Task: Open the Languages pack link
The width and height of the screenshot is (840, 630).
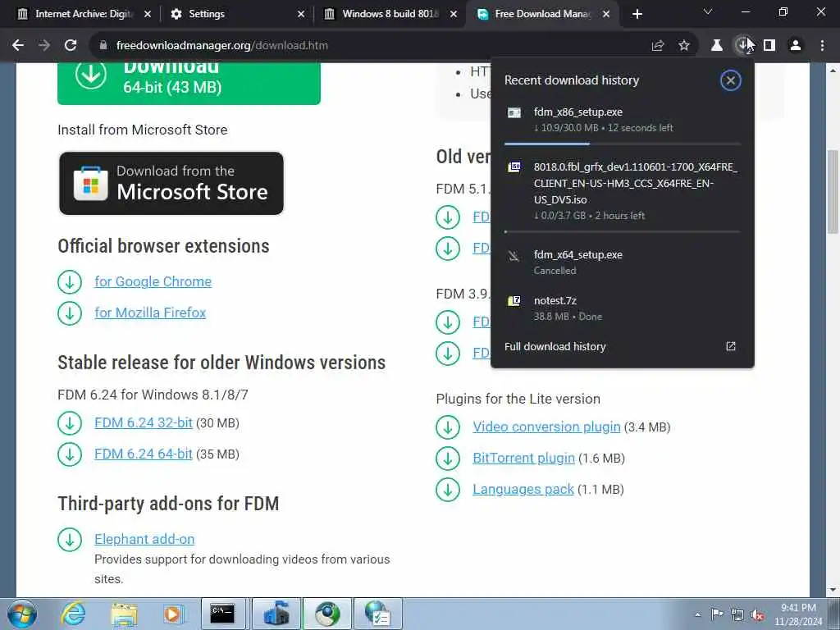Action: pos(523,489)
